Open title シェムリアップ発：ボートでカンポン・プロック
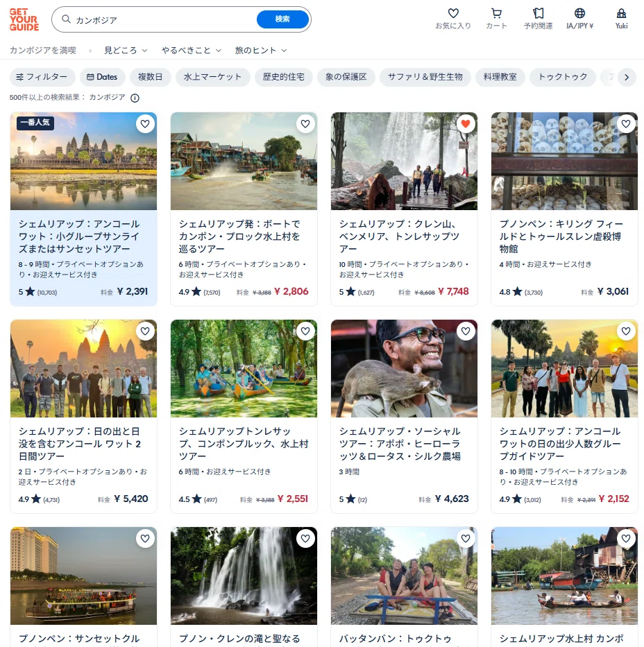Viewport: 644px width, 647px height. (239, 236)
